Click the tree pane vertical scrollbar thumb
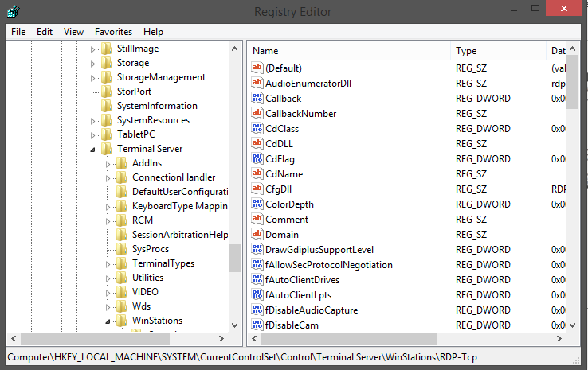This screenshot has height=370, width=588. 234,258
